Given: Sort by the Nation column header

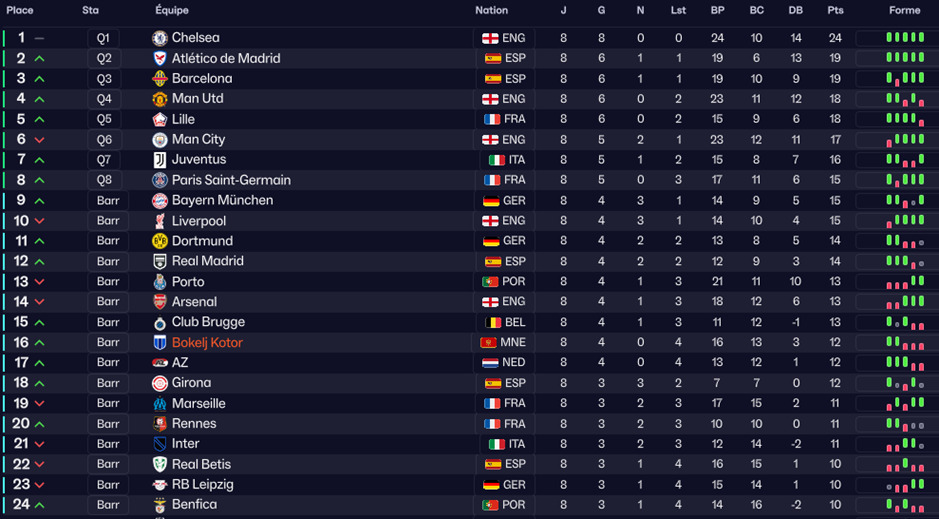Looking at the screenshot, I should [491, 11].
